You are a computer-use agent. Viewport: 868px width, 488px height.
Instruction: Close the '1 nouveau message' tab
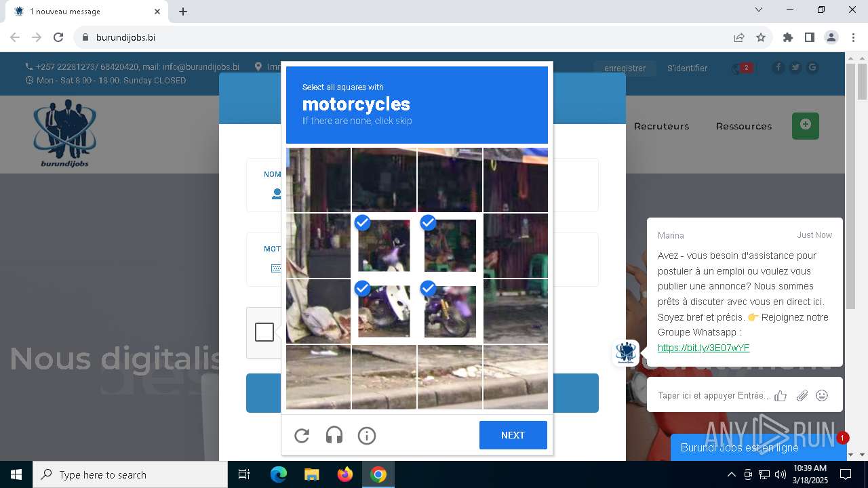[157, 12]
